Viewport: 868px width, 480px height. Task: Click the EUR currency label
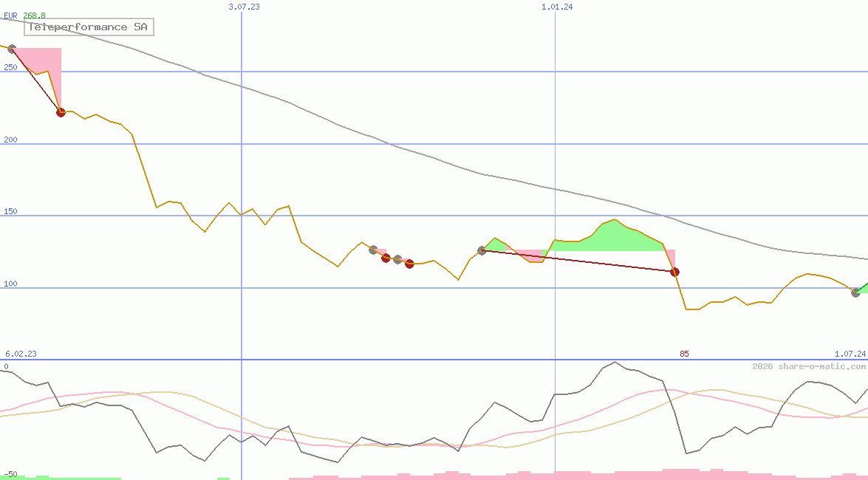tap(11, 16)
